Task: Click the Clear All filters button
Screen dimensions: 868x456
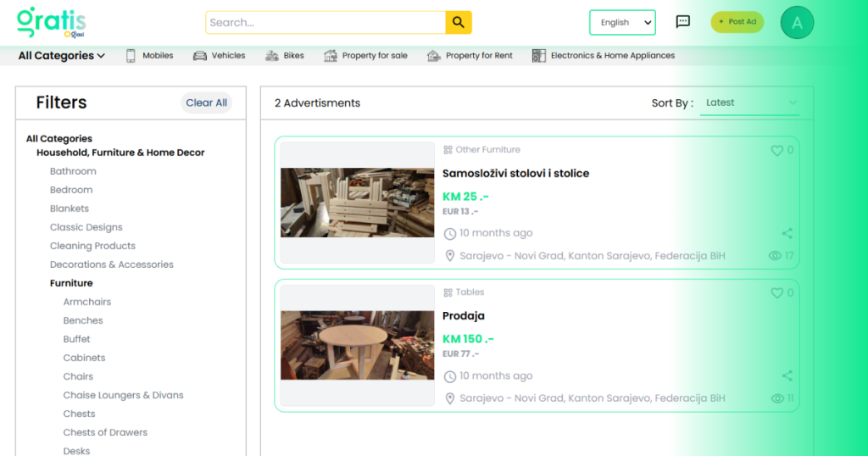Action: point(206,103)
